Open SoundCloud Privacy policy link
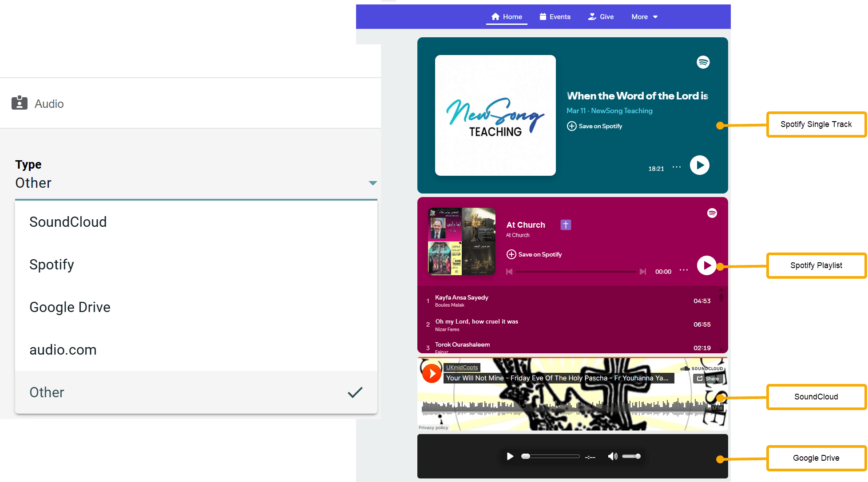This screenshot has height=482, width=868. tap(433, 428)
